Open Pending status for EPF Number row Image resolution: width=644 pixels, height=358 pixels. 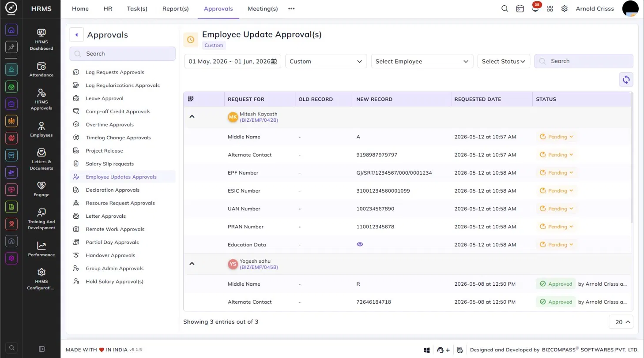pyautogui.click(x=557, y=173)
